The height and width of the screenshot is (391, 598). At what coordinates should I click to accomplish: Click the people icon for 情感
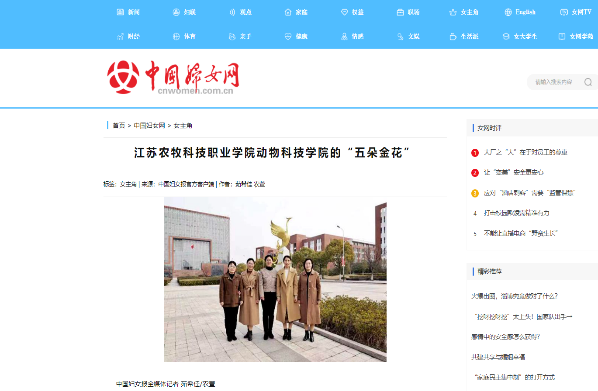pos(344,37)
